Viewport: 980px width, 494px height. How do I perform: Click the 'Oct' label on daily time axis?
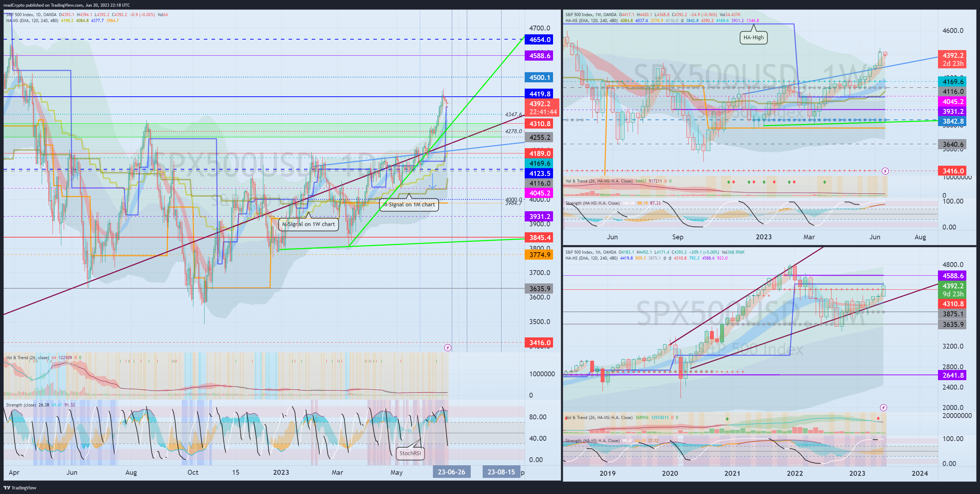pos(193,472)
